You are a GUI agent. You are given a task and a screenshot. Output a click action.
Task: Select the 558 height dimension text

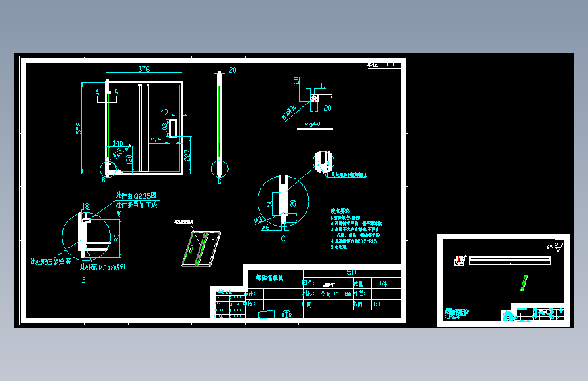tap(79, 128)
